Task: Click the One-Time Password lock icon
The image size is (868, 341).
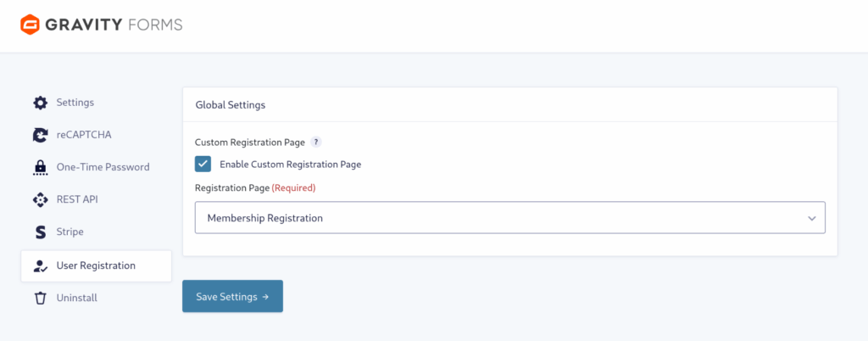Action: (x=40, y=167)
